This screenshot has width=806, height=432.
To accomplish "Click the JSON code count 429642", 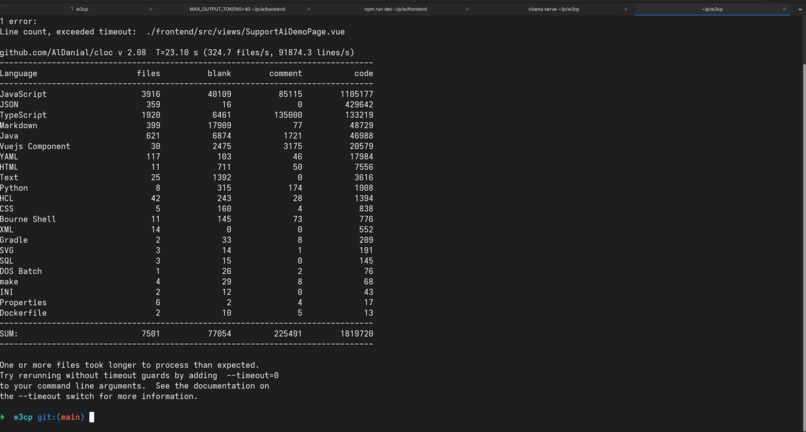I will point(359,104).
